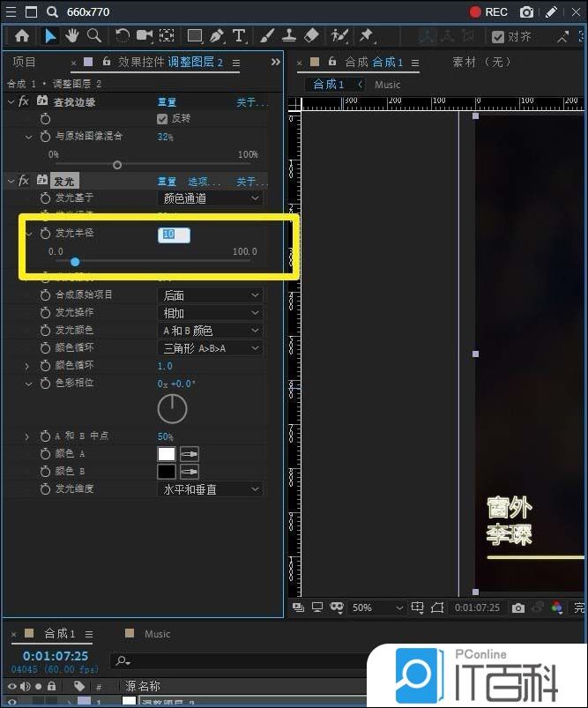Open the 发光基于 颜色通道 dropdown
588x708 pixels.
click(211, 198)
